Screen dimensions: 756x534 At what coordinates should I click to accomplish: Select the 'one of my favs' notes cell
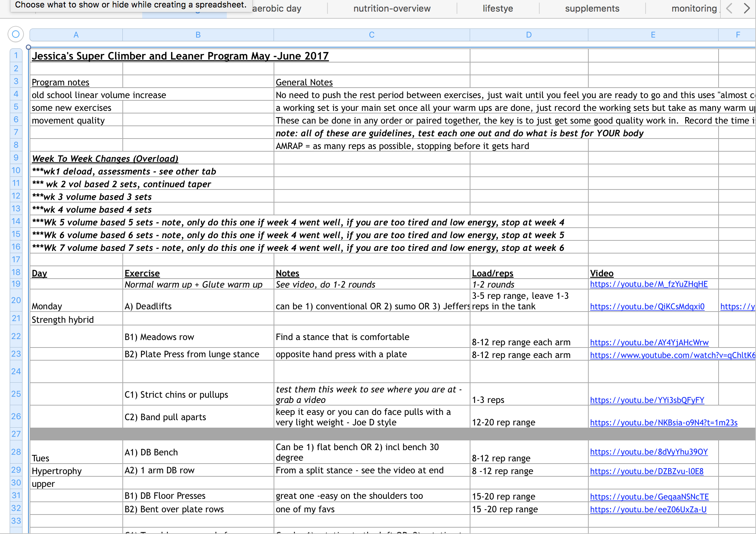(x=372, y=509)
